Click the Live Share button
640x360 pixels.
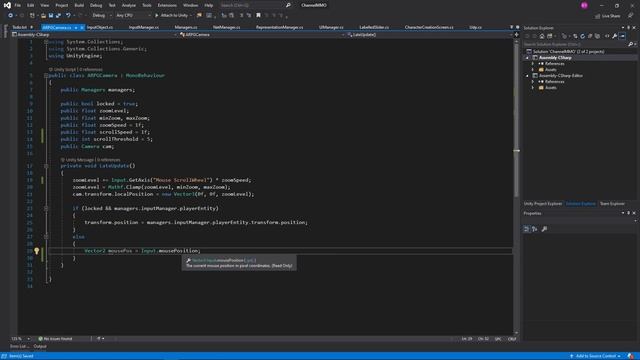tap(607, 16)
